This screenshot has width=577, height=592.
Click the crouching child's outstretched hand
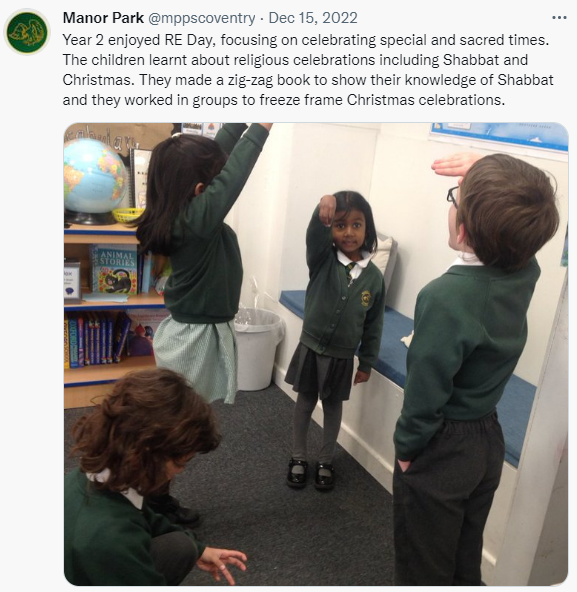coord(221,564)
